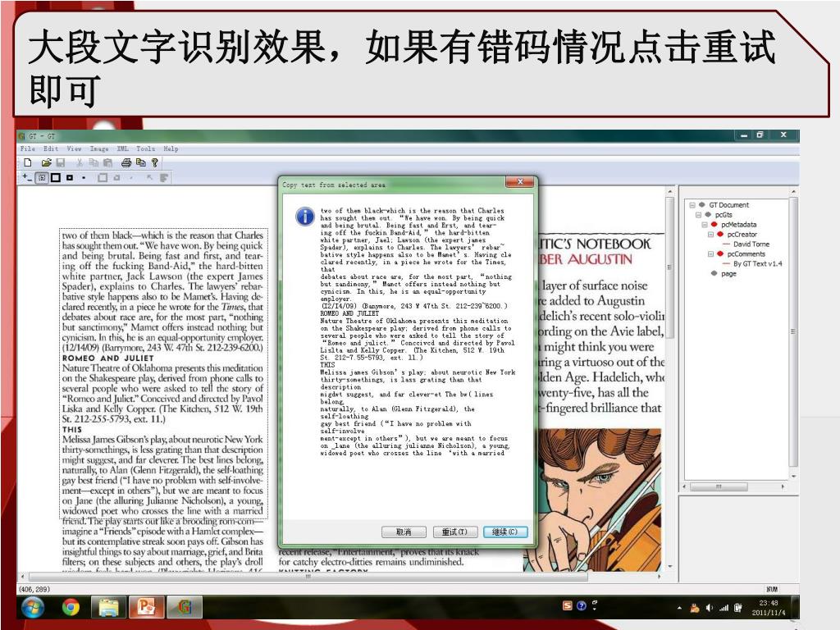Select the pcMetadata tree label
The width and height of the screenshot is (840, 630).
pyautogui.click(x=739, y=225)
